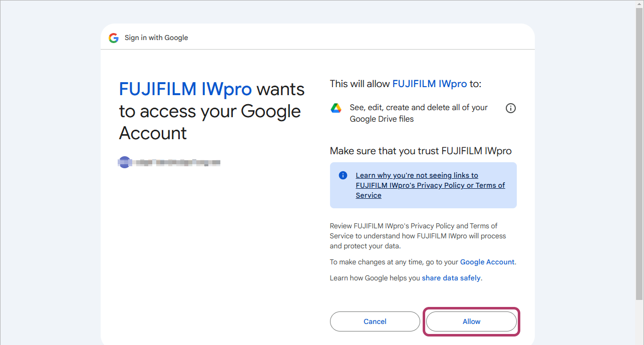Image resolution: width=644 pixels, height=345 pixels.
Task: Open the 'share data safely' link
Action: (x=451, y=278)
